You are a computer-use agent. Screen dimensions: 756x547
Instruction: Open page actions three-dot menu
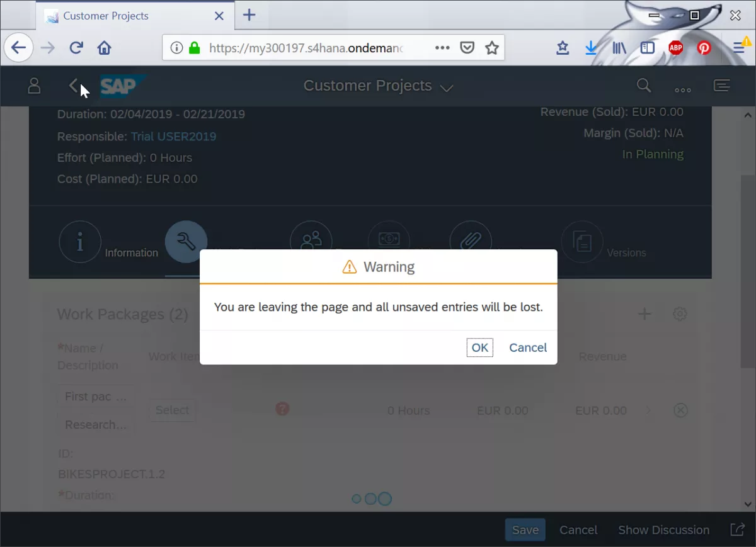tap(442, 48)
